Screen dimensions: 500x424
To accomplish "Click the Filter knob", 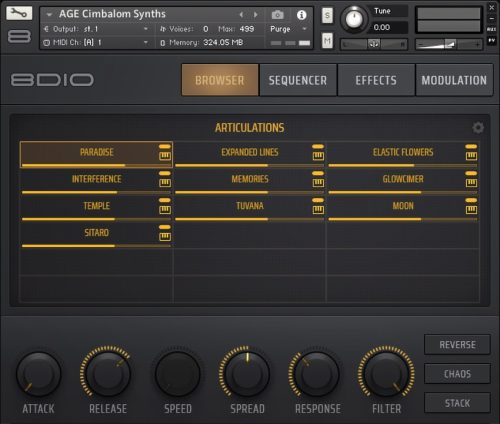I will tap(386, 374).
